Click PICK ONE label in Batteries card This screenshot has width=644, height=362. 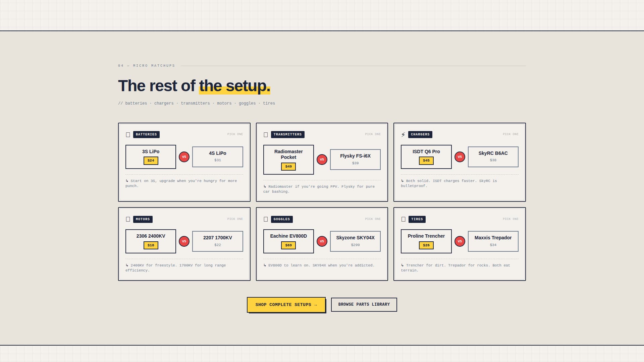tap(235, 134)
